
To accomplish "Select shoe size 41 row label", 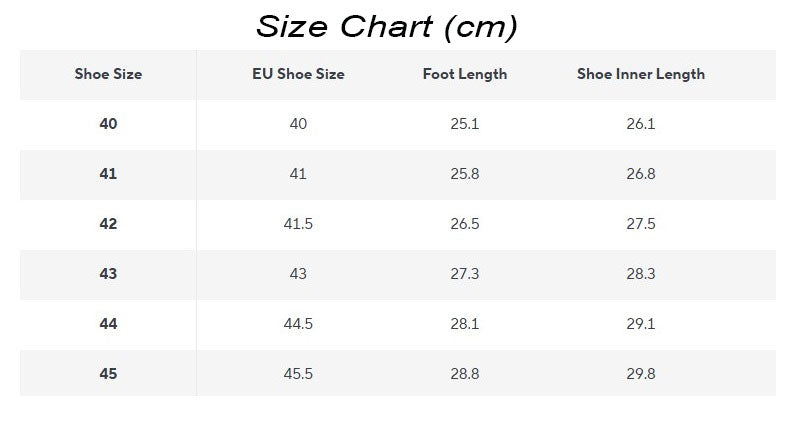I will (x=108, y=174).
